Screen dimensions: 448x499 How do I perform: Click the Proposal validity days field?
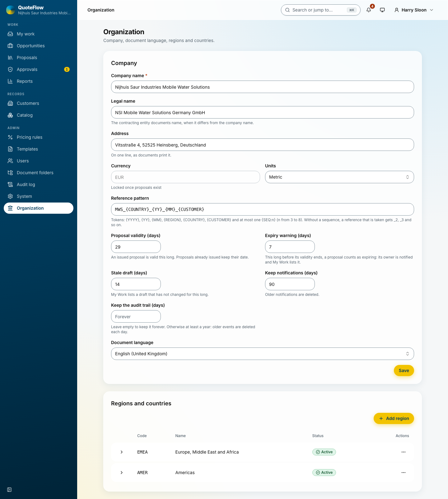tap(136, 247)
